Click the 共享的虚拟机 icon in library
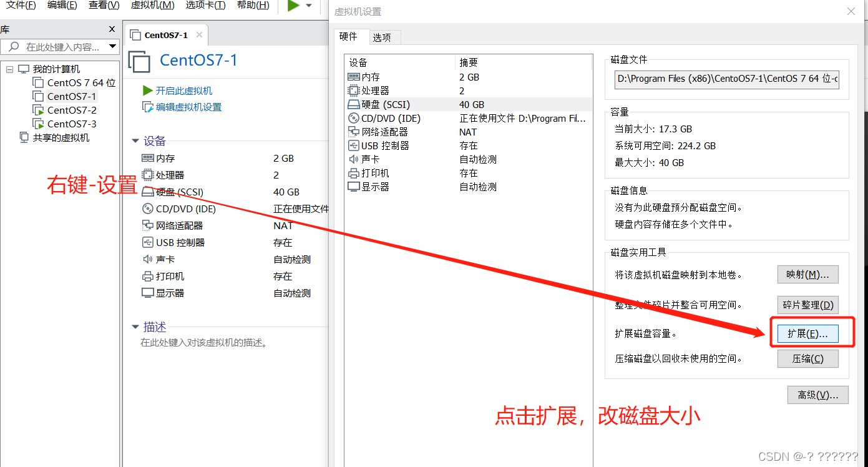This screenshot has height=467, width=868. coord(24,137)
